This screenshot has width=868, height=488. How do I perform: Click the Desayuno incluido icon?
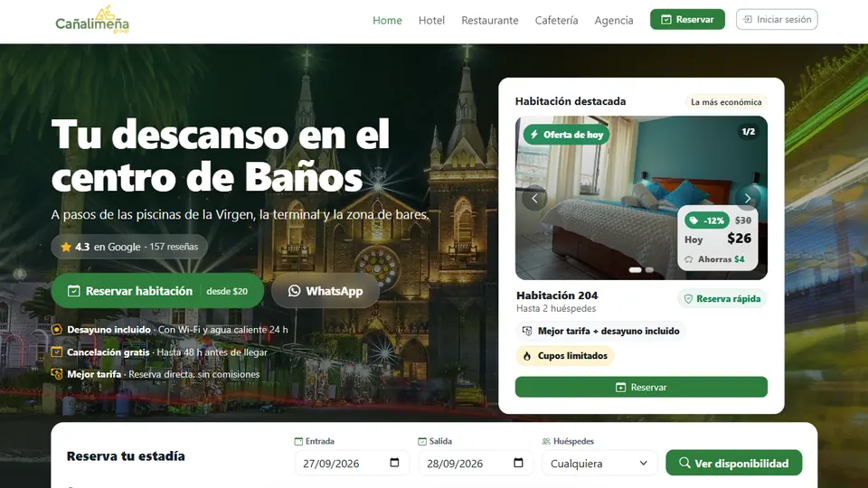(x=56, y=330)
